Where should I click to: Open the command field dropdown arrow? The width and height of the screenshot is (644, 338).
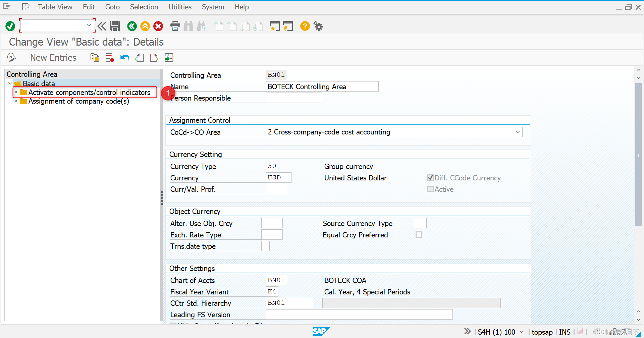pyautogui.click(x=89, y=25)
